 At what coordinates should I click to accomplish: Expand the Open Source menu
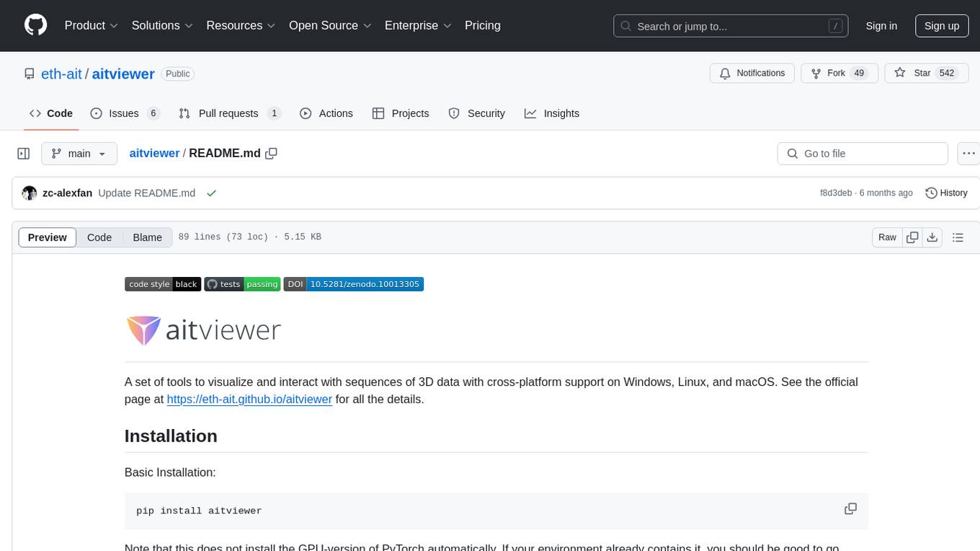point(330,25)
